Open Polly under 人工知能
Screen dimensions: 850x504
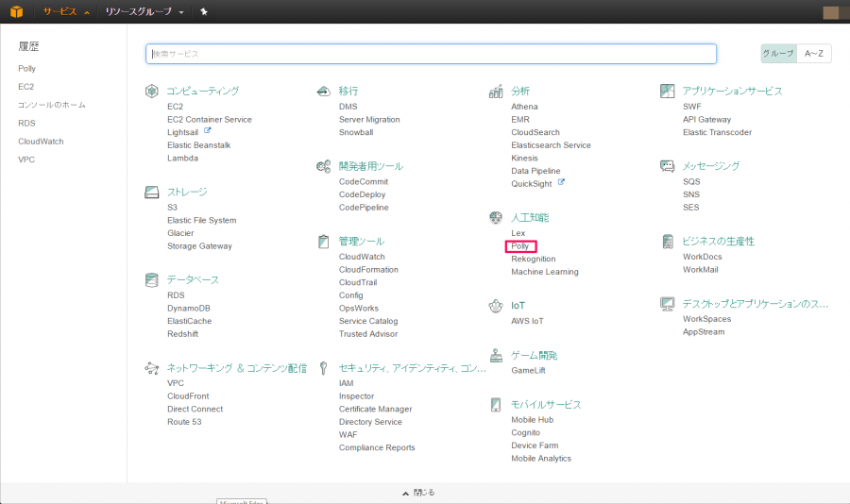519,246
